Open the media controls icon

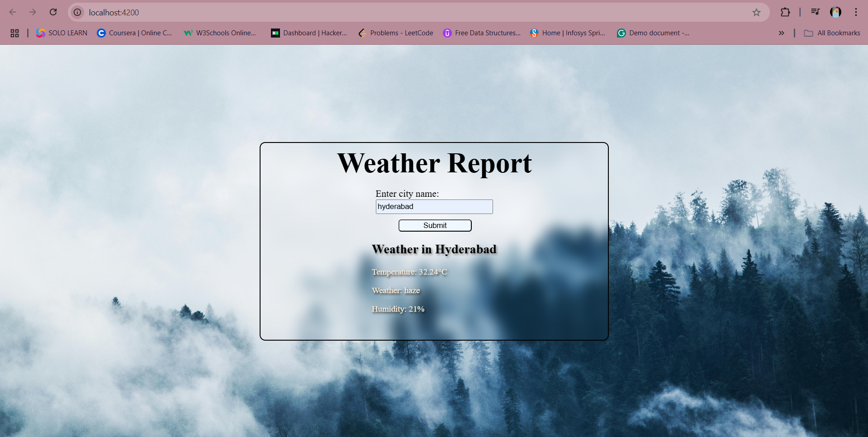(815, 12)
